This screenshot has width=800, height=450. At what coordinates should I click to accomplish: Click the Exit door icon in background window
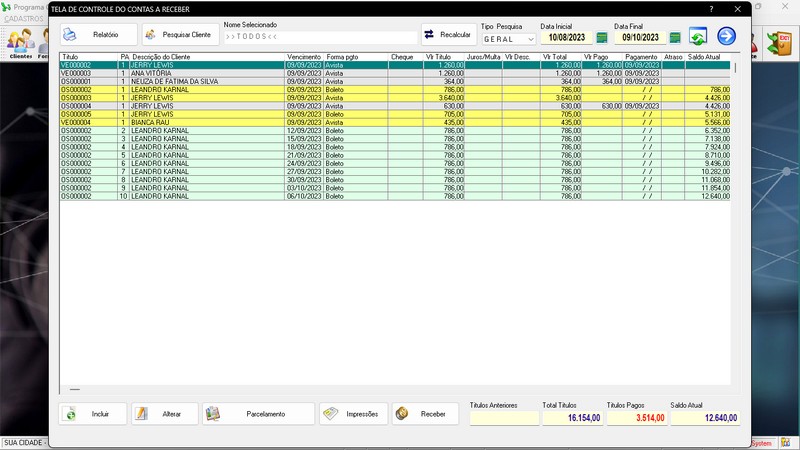pos(779,44)
